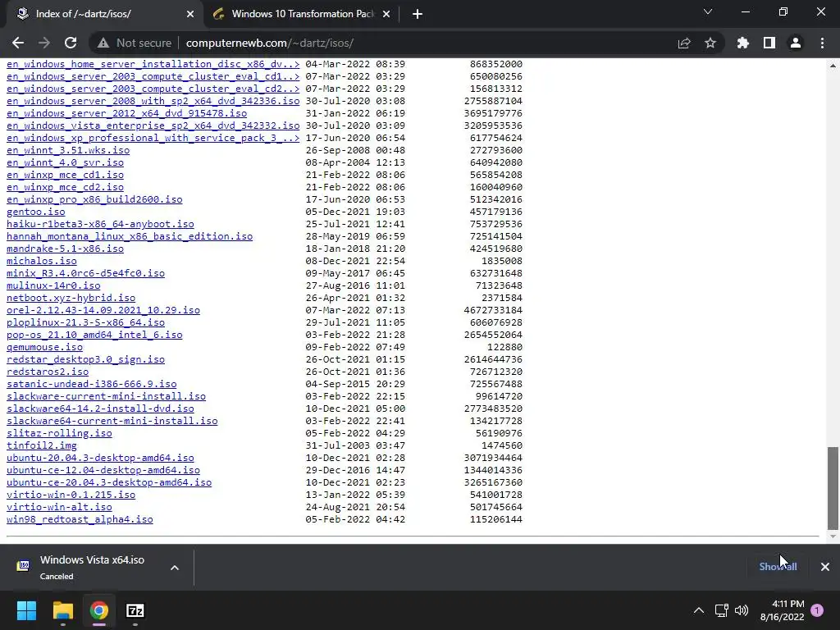This screenshot has height=630, width=840.
Task: Download satanic-undead-i386-666.9.iso
Action: click(92, 385)
